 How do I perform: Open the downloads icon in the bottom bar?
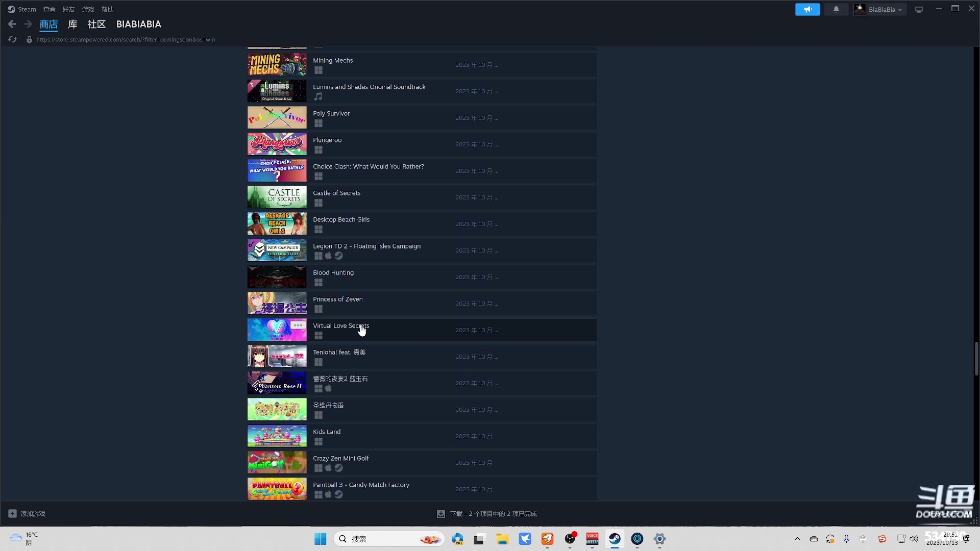point(441,514)
